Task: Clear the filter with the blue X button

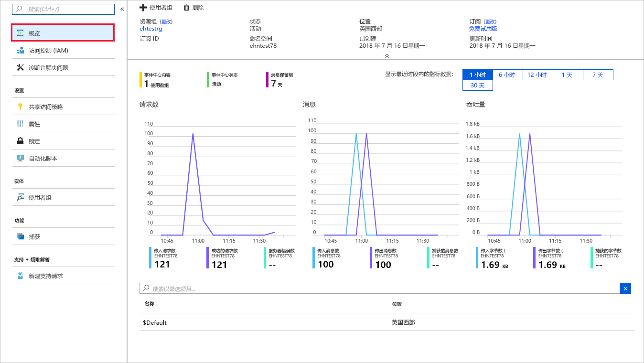Action: 625,288
